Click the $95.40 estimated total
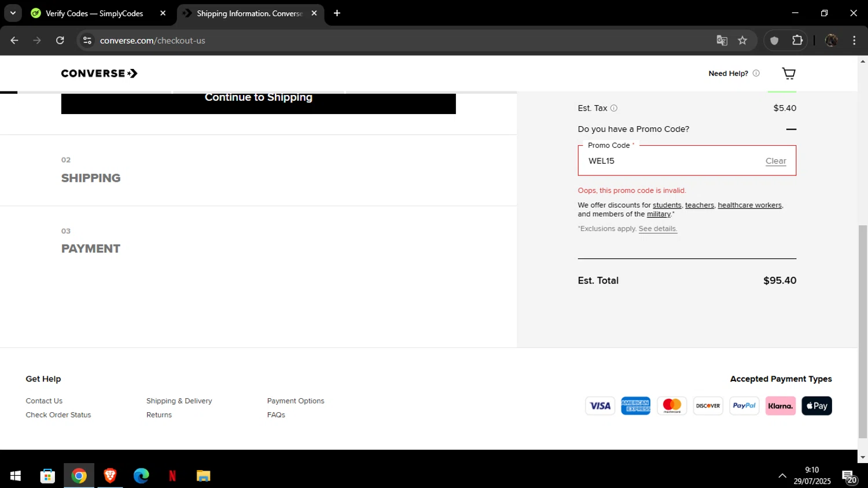868x488 pixels. tap(779, 281)
